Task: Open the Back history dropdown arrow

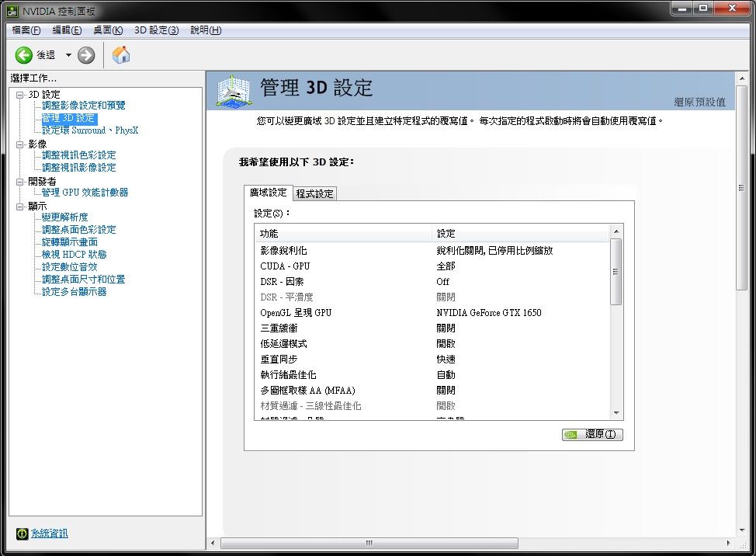Action: [x=68, y=55]
